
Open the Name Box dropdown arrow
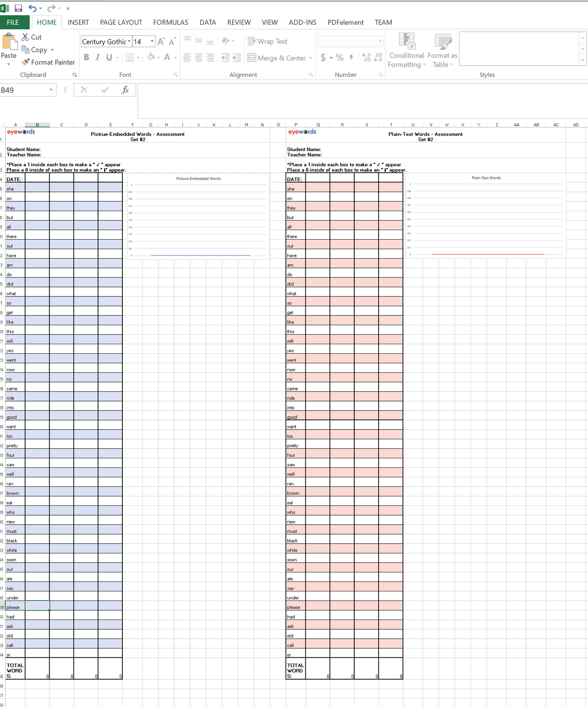click(51, 90)
